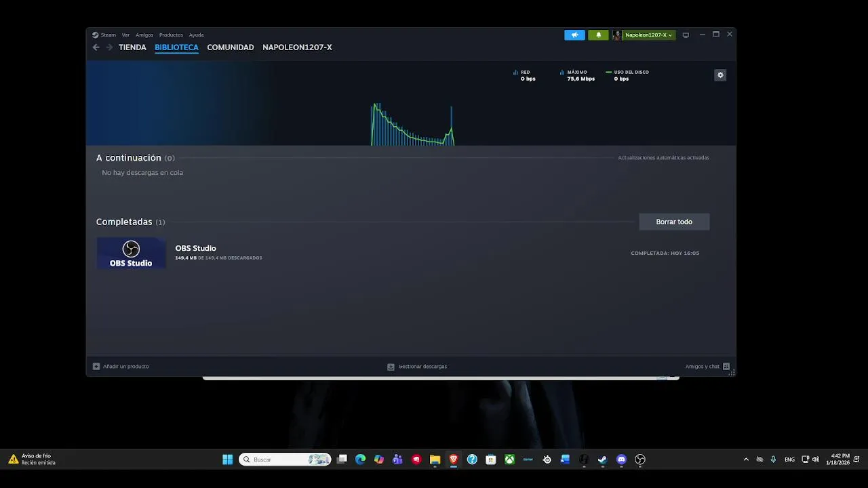Open OBS Studio taskbar icon

click(640, 460)
